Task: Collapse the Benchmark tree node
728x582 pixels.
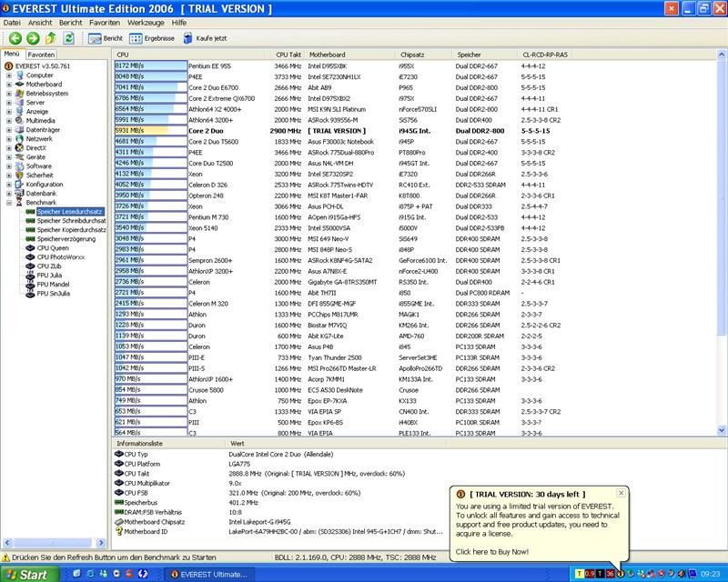Action: (x=9, y=203)
